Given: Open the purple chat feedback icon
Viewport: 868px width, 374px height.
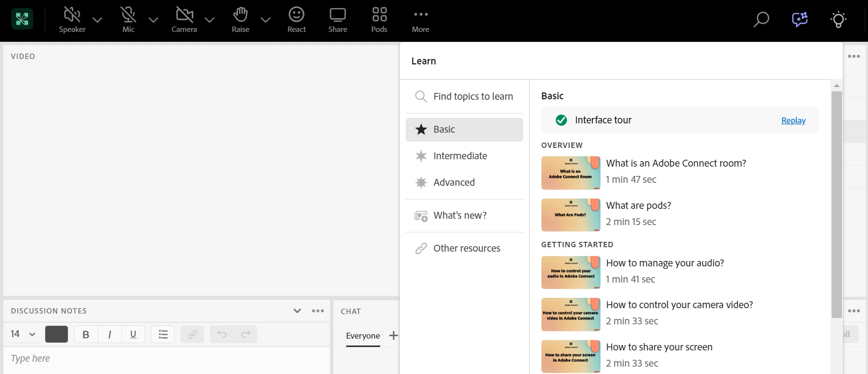Looking at the screenshot, I should coord(800,20).
